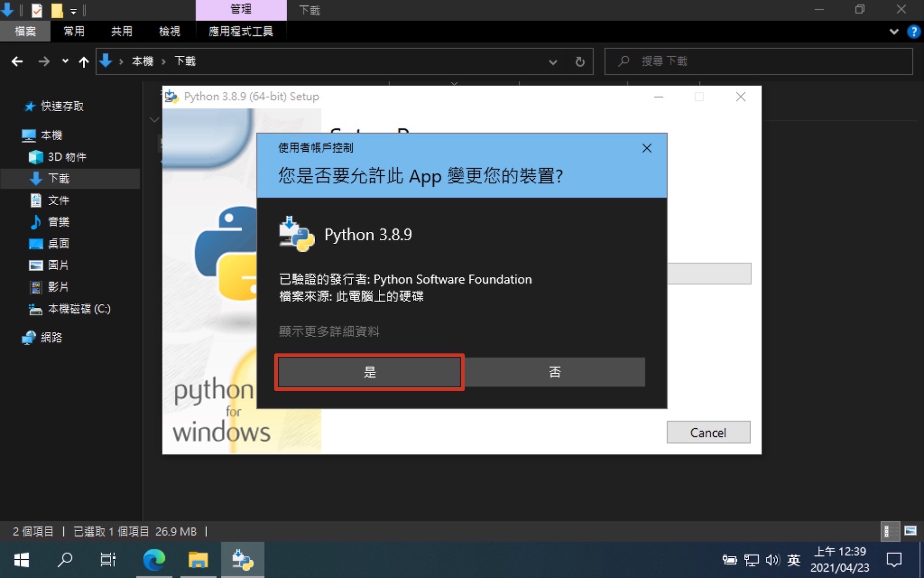Click 下載 in the address bar path

[185, 61]
